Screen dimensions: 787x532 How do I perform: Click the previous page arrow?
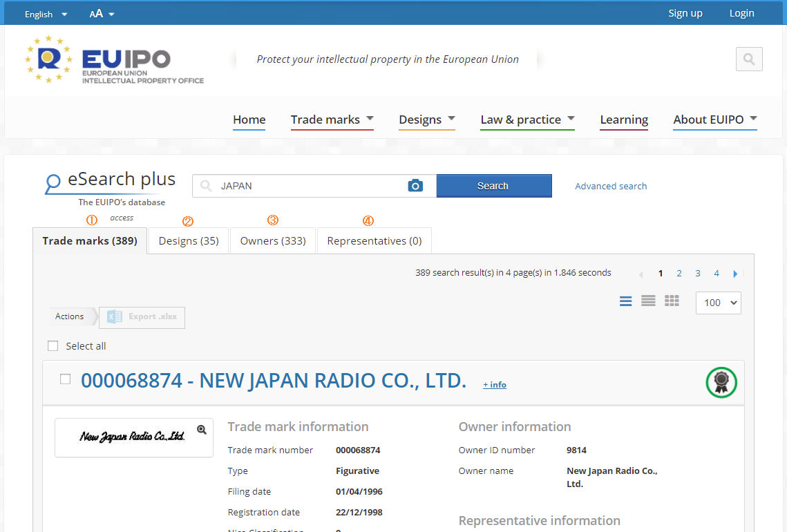(641, 274)
